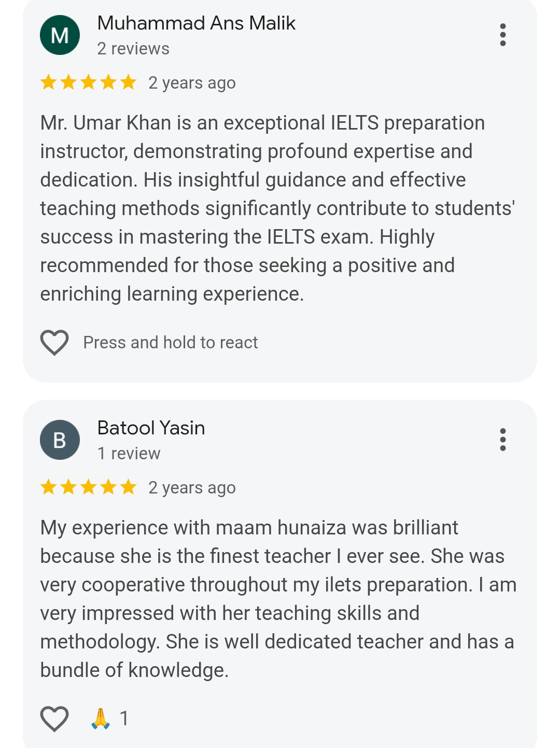Open three-dot menu on Muhammad Ans Malik's review
Screen dimensions: 560x748
502,35
